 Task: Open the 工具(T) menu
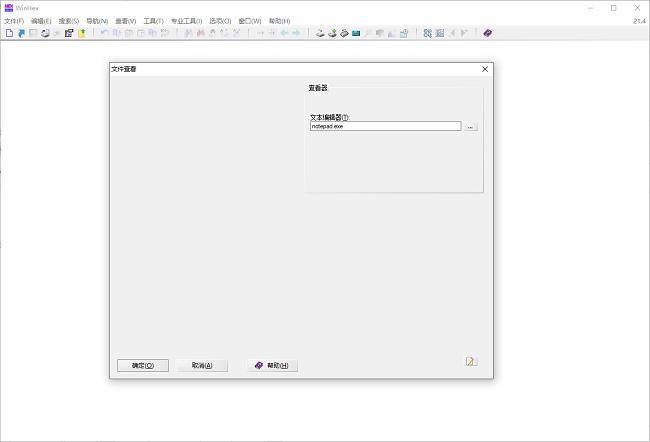[x=153, y=20]
